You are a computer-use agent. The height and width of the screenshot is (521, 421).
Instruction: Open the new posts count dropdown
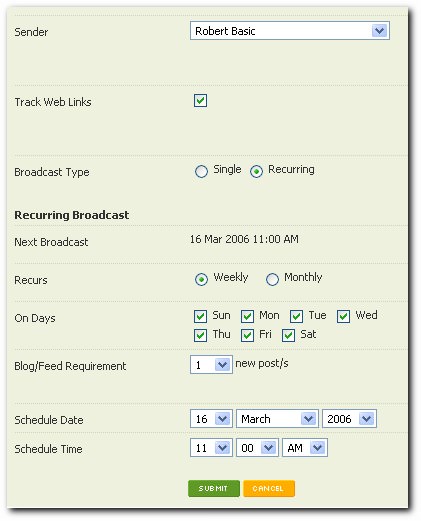click(211, 365)
